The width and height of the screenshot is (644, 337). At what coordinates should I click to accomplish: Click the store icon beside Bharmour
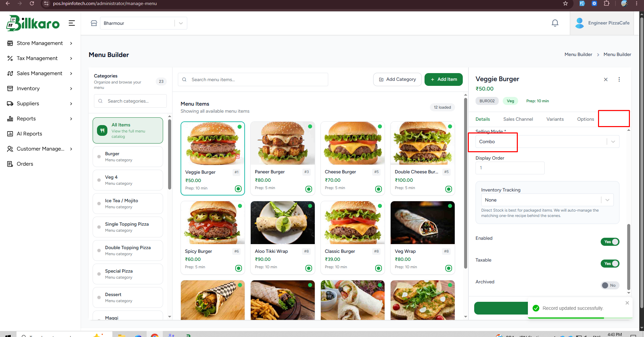(x=94, y=23)
